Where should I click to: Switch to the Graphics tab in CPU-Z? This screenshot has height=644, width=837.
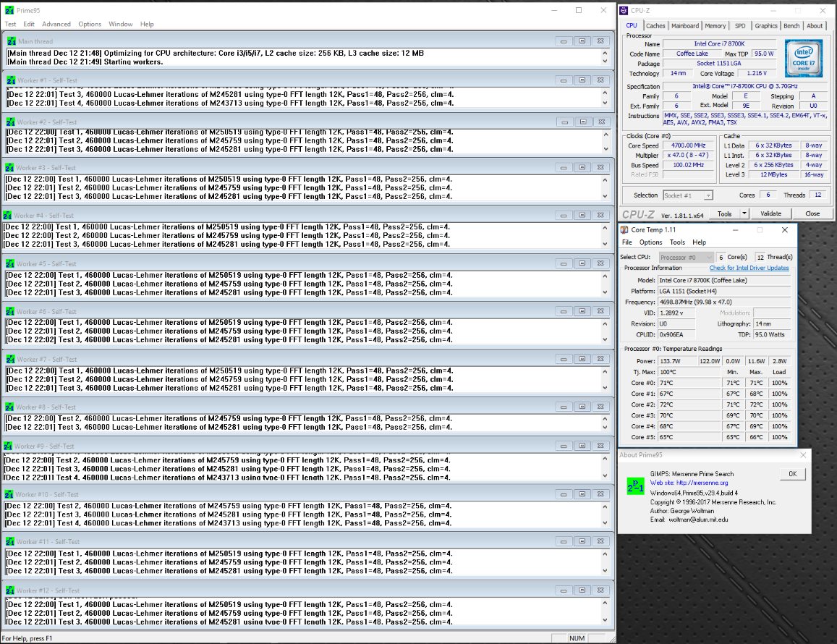click(766, 25)
